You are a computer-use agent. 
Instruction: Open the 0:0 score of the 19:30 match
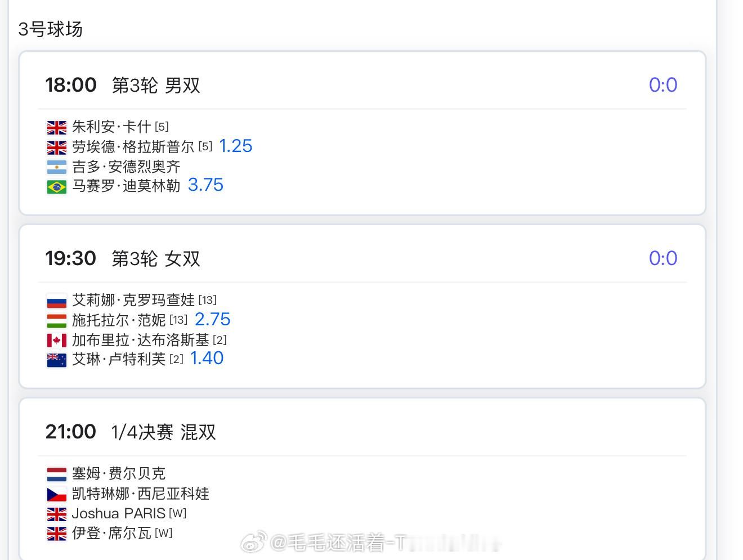click(x=663, y=258)
